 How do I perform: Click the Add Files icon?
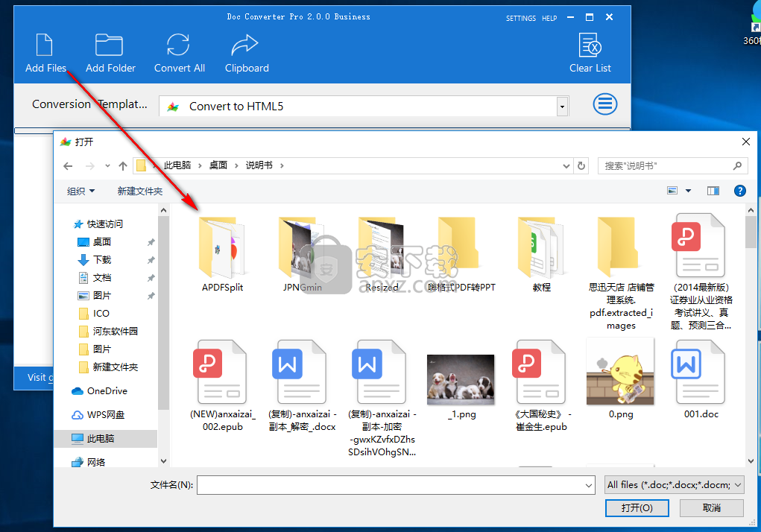point(45,46)
